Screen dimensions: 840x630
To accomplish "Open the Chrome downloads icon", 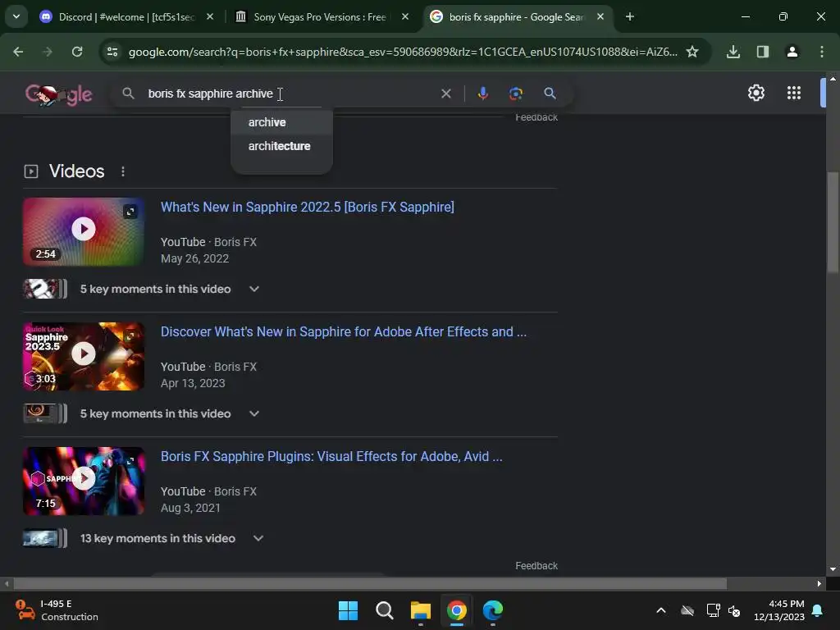I will 733,52.
